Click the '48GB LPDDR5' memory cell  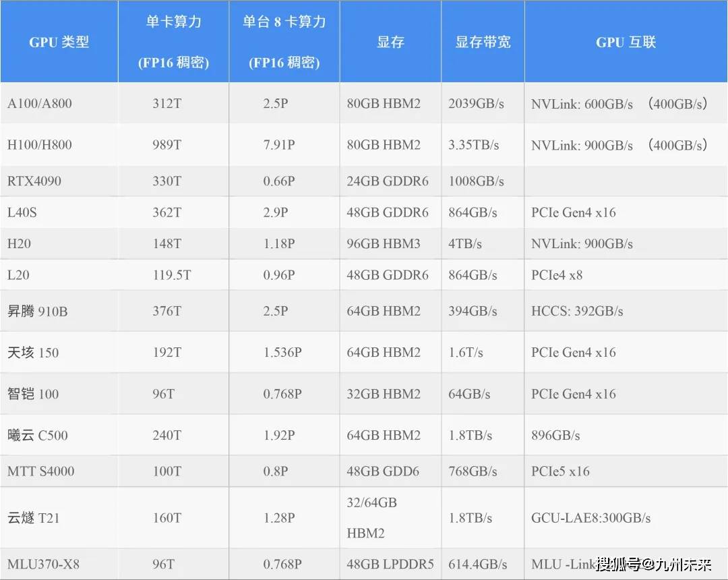click(x=390, y=564)
